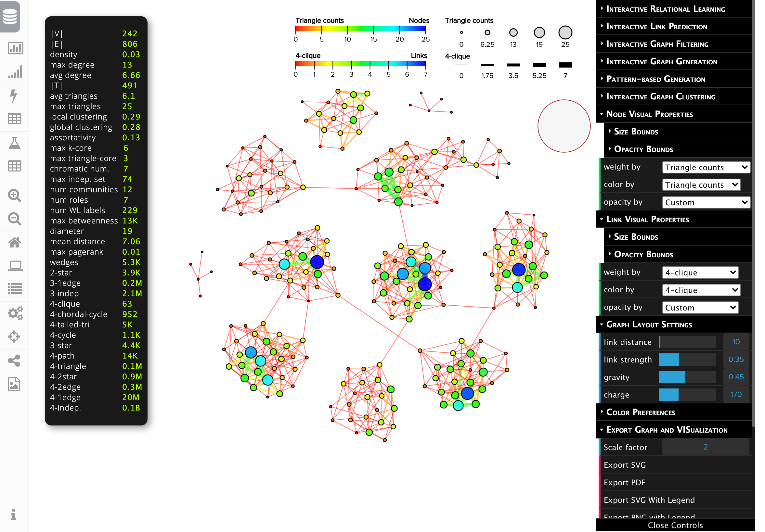The image size is (765, 532).
Task: Click the share icon in sidebar
Action: coord(14,361)
